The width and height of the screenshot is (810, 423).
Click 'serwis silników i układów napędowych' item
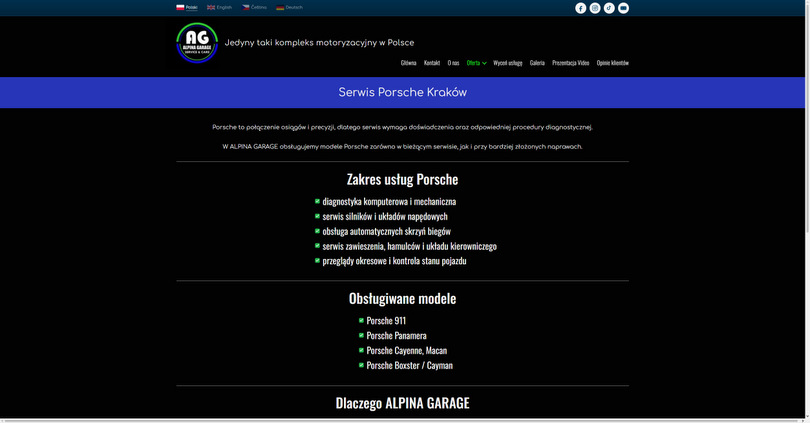tap(385, 216)
